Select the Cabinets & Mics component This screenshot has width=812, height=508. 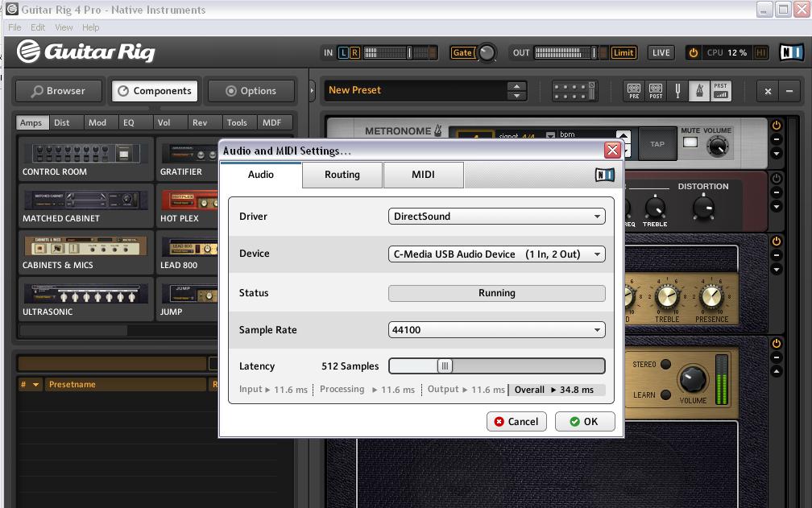[x=86, y=253]
